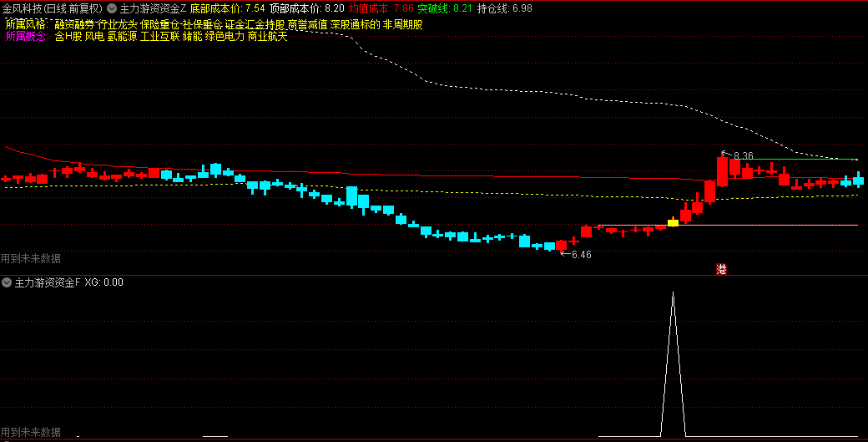This screenshot has height=442, width=868.
Task: Click the 绿色电力 concept tag
Action: tap(225, 37)
